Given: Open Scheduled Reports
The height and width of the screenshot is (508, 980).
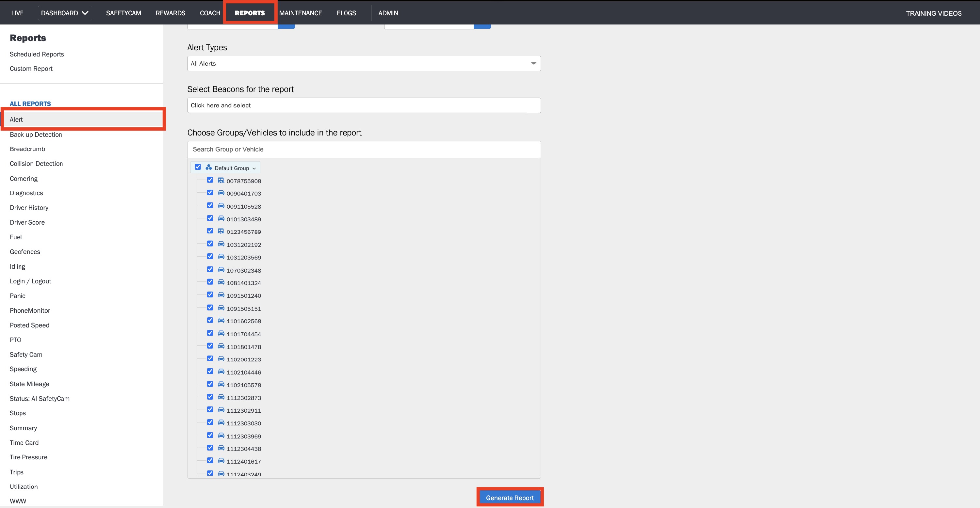Looking at the screenshot, I should [37, 55].
